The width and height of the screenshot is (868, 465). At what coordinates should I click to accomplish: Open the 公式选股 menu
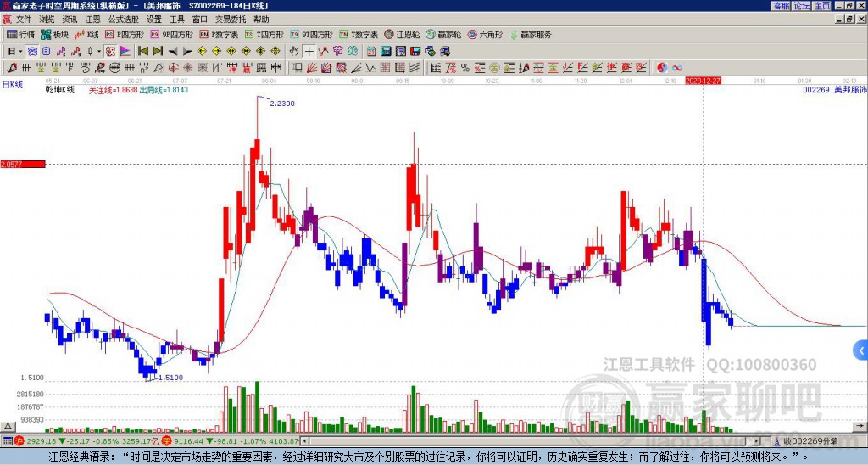tap(124, 20)
